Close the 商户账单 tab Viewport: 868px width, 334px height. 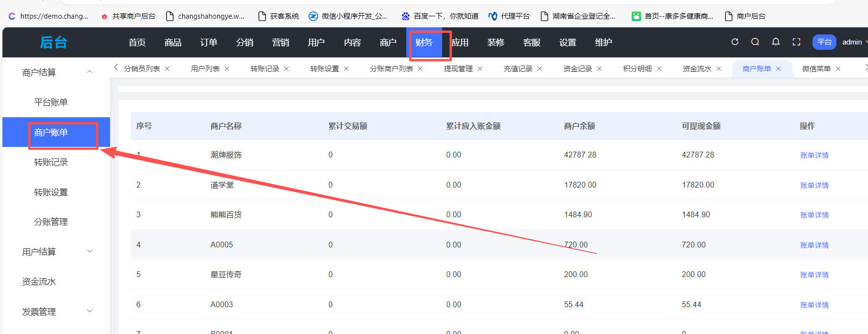779,69
